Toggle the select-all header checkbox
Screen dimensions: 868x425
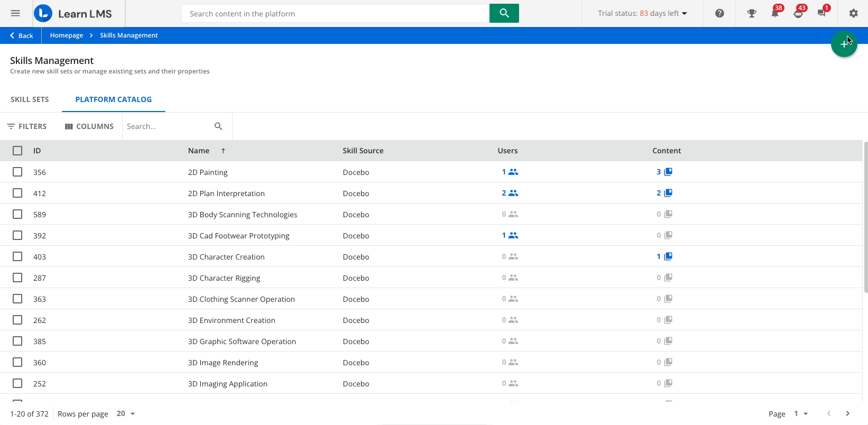(17, 151)
